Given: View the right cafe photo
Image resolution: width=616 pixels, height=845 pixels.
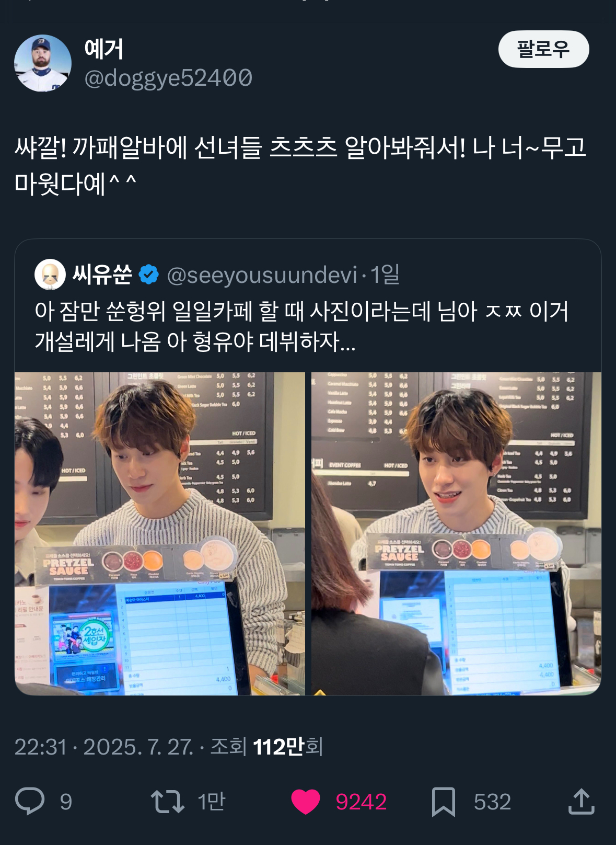Looking at the screenshot, I should (x=456, y=533).
